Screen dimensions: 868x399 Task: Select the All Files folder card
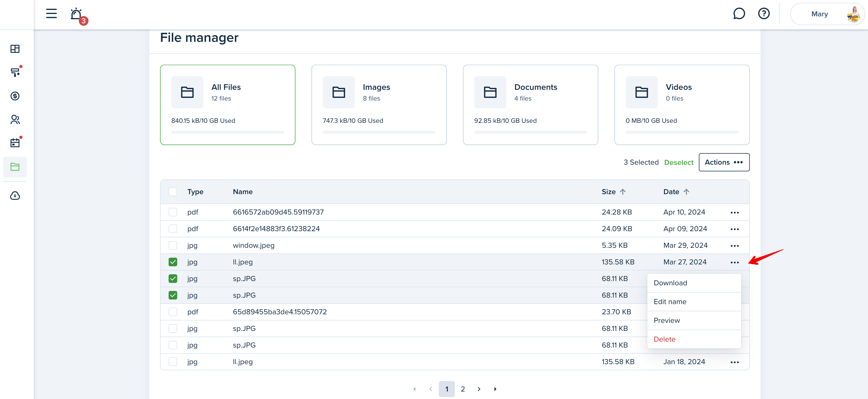click(x=227, y=105)
